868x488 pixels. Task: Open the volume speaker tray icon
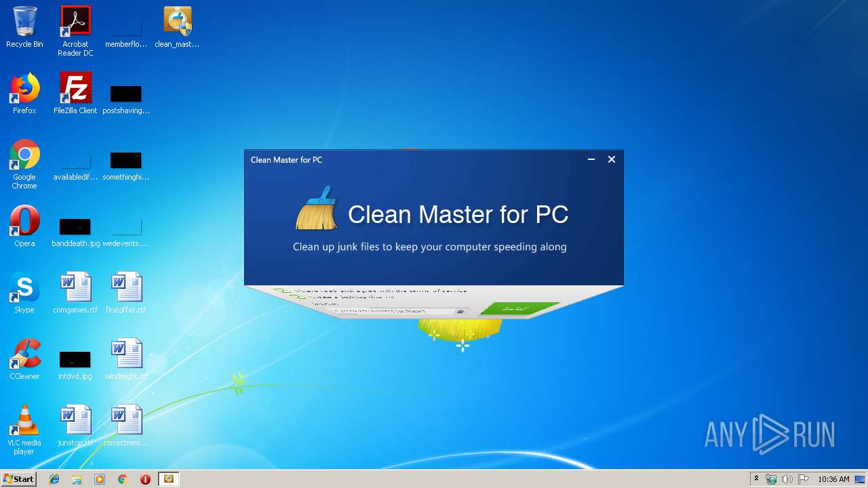(787, 479)
